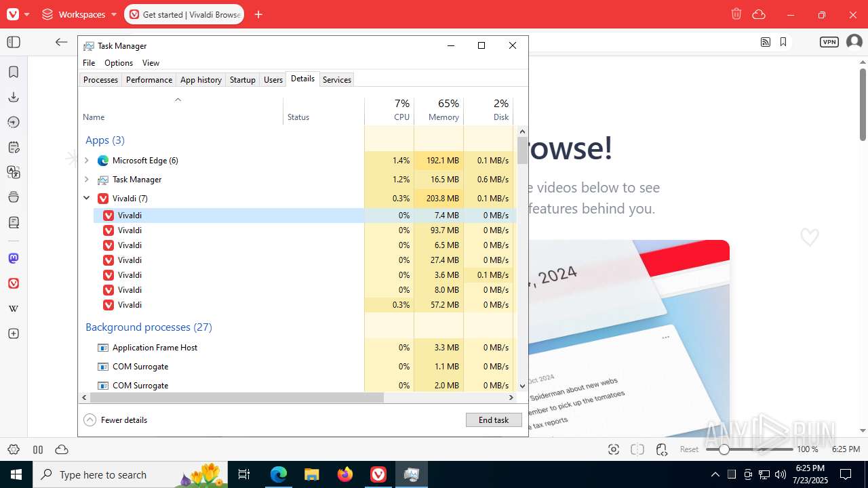Toggle the Vivaldi side panel button
This screenshot has width=868, height=488.
(x=14, y=42)
